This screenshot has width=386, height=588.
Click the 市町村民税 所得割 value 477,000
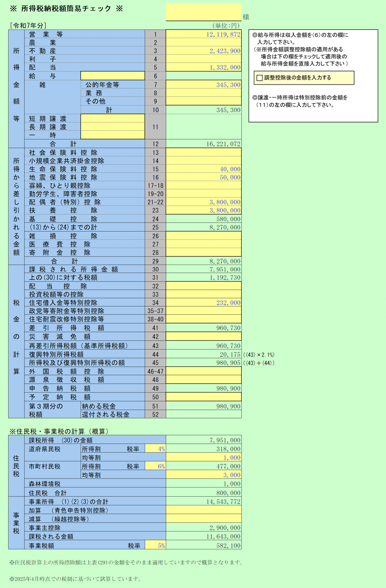[204, 466]
